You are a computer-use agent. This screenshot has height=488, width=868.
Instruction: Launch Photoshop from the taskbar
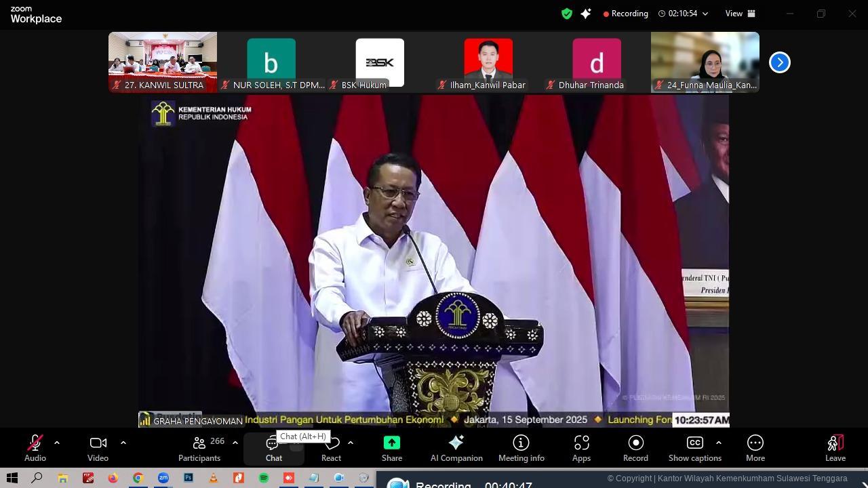187,479
